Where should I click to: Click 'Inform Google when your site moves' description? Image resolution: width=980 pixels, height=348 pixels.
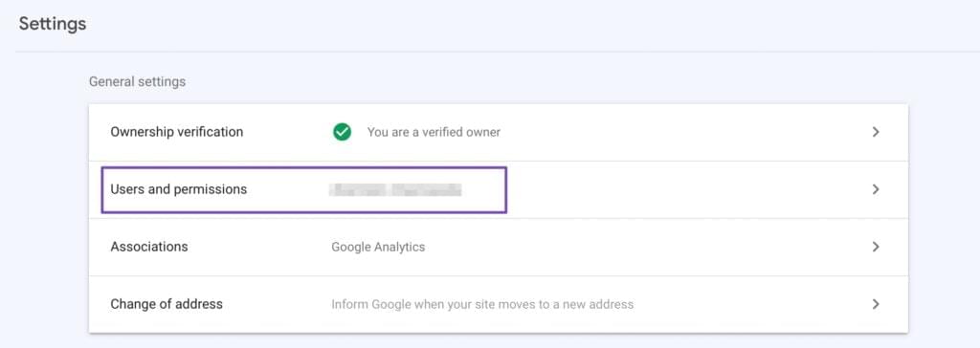482,305
